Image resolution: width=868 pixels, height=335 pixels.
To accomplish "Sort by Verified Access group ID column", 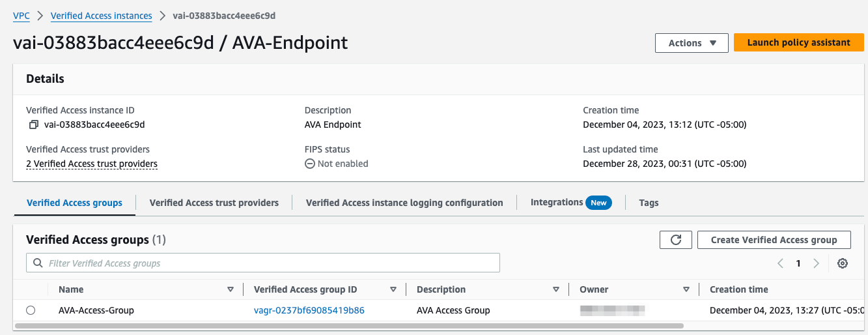I will 393,289.
